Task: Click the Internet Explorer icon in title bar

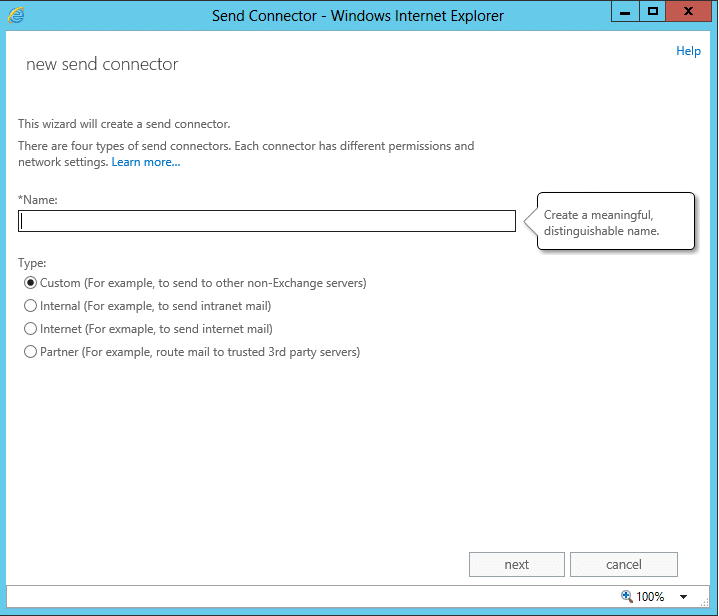Action: 17,15
